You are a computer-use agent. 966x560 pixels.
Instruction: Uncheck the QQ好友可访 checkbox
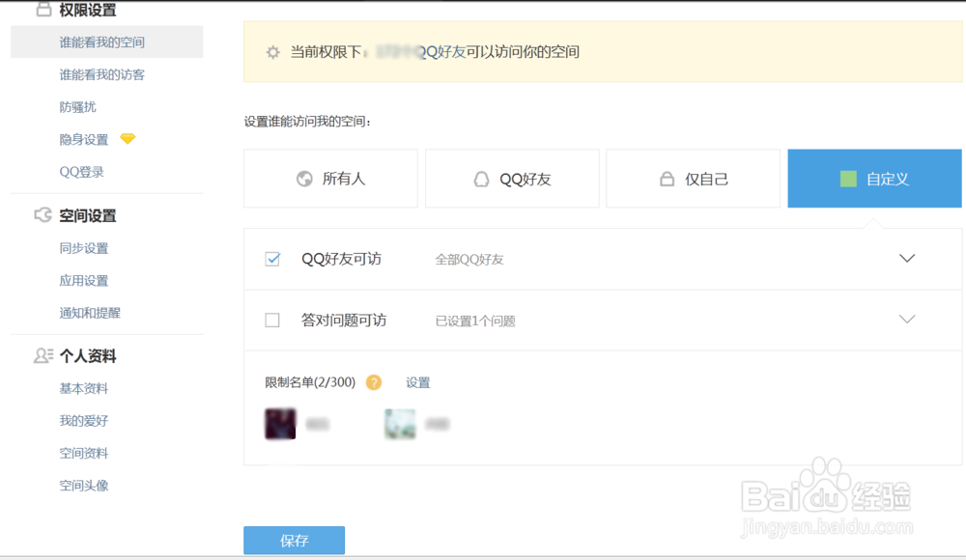tap(271, 258)
